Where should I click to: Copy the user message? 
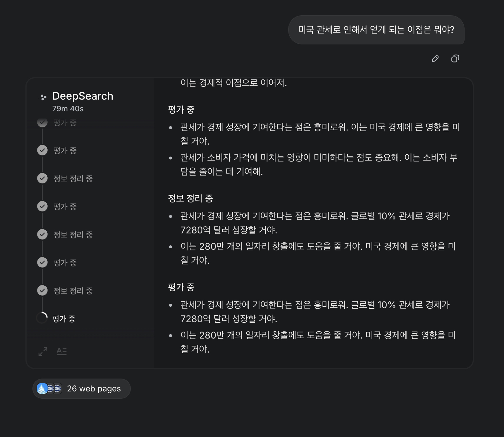point(455,59)
